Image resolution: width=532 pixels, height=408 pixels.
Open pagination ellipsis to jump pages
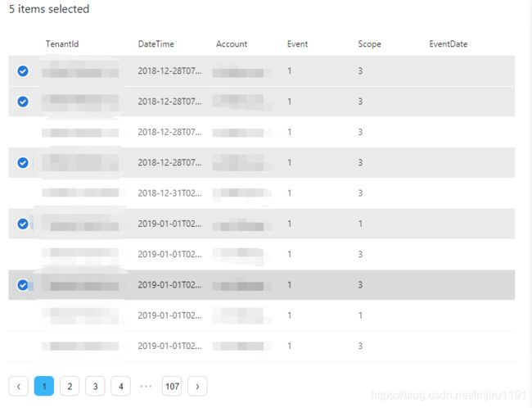pos(146,386)
